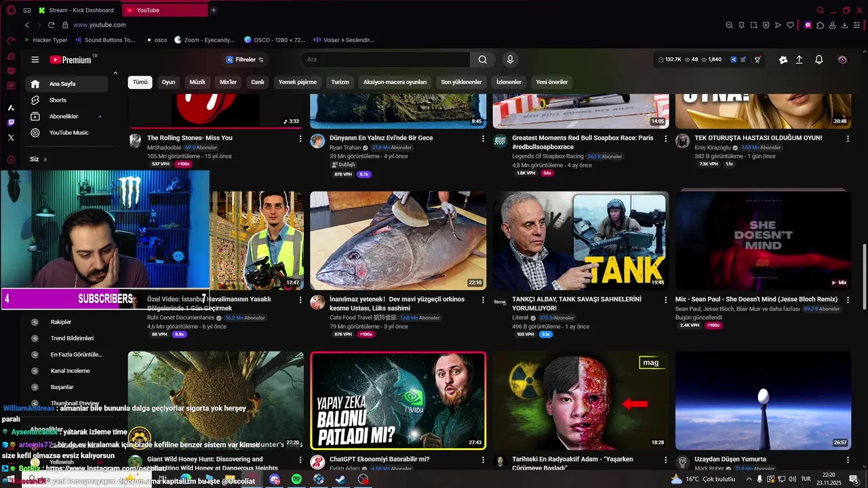Select the Yeni öneriler chip
This screenshot has height=488, width=868.
(x=552, y=82)
